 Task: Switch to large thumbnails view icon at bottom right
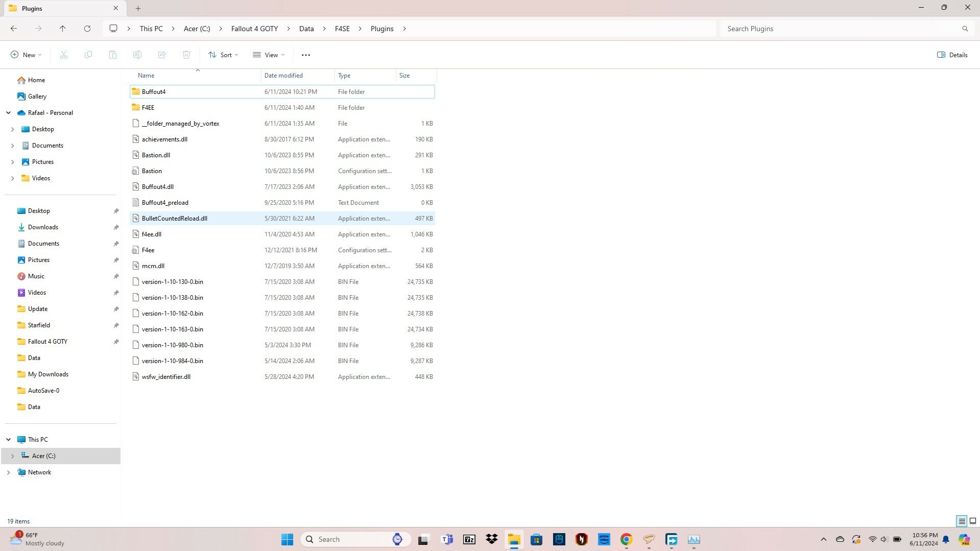(x=973, y=521)
